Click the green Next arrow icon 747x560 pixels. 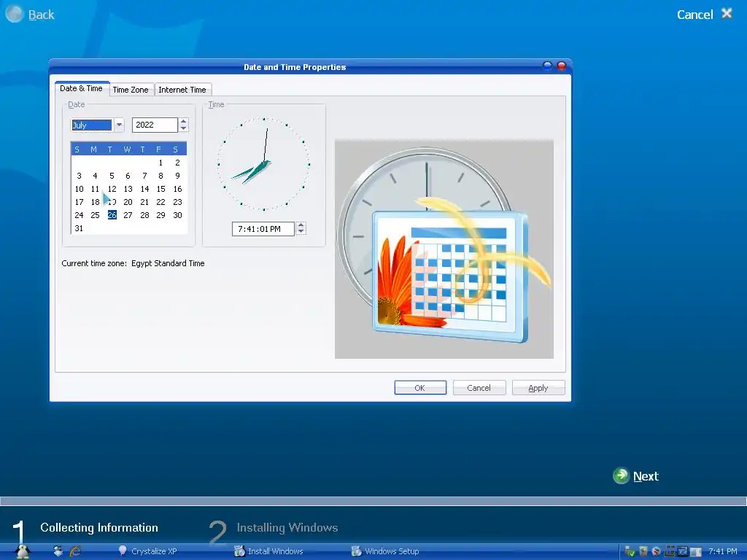point(621,475)
